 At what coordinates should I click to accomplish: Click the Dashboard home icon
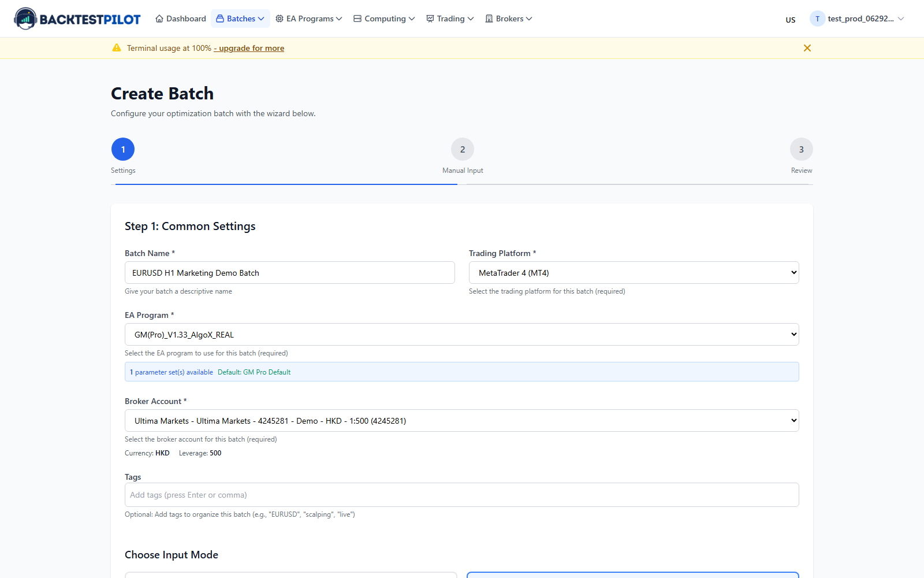coord(159,18)
